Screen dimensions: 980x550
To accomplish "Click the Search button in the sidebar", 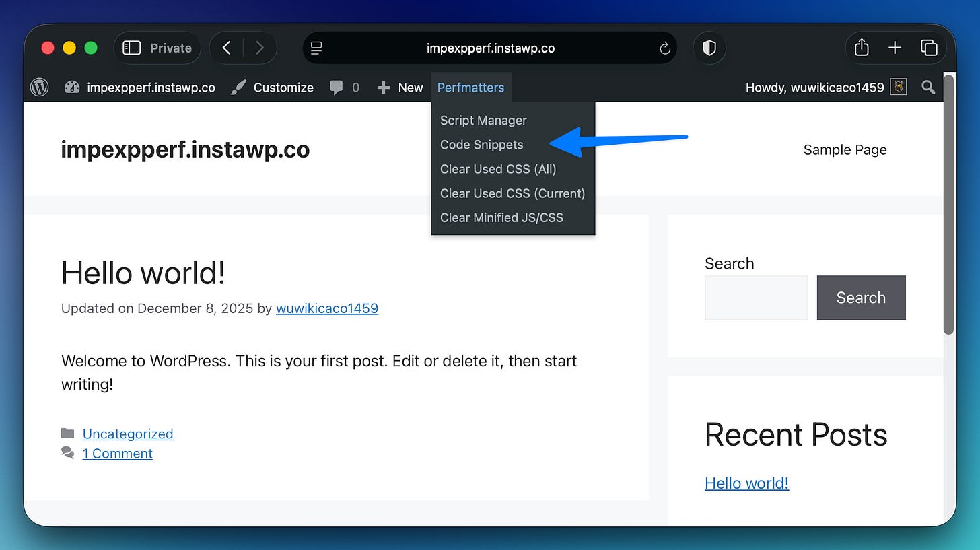I will click(861, 298).
